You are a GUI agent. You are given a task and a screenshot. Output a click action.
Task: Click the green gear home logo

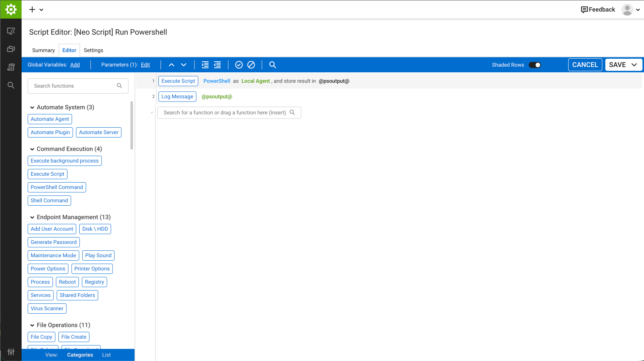[x=11, y=9]
